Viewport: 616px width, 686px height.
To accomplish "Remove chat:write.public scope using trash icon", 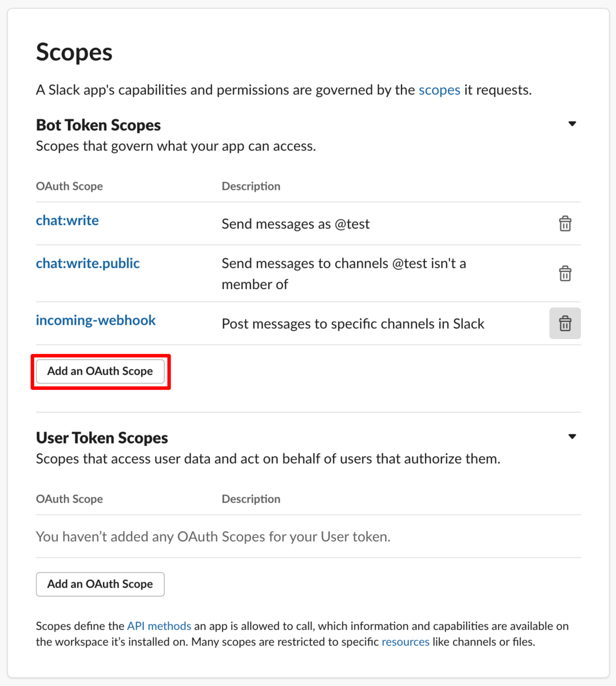I will pyautogui.click(x=565, y=273).
